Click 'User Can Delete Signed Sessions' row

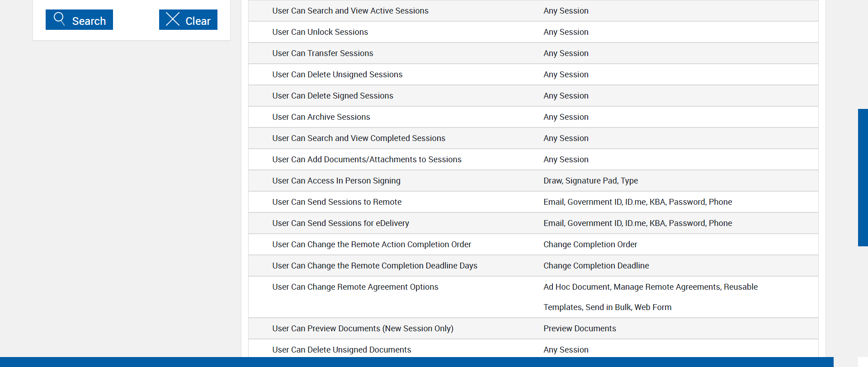tap(333, 96)
